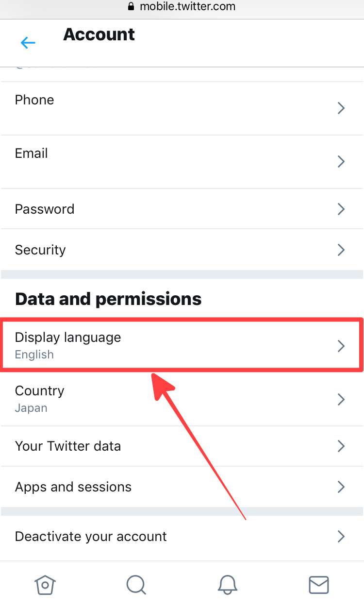Open Security settings label
This screenshot has width=364, height=609.
pyautogui.click(x=40, y=250)
